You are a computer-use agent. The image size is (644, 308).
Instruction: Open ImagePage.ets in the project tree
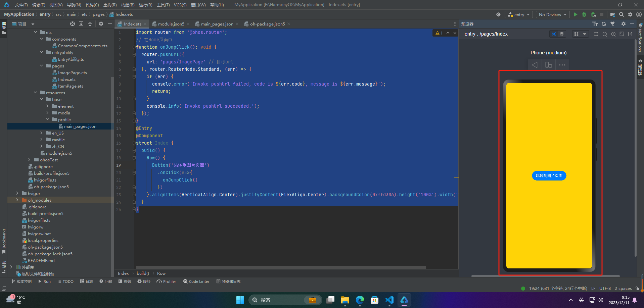(x=72, y=73)
